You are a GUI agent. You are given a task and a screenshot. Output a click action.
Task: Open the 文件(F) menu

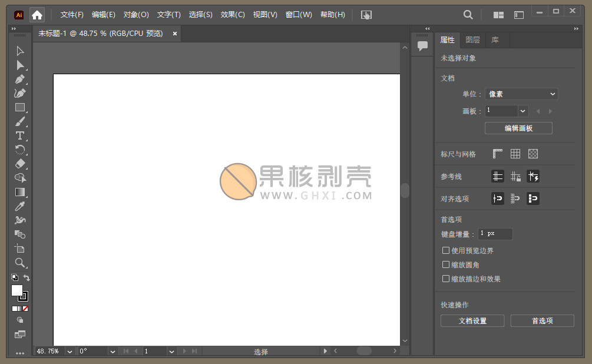tap(72, 15)
